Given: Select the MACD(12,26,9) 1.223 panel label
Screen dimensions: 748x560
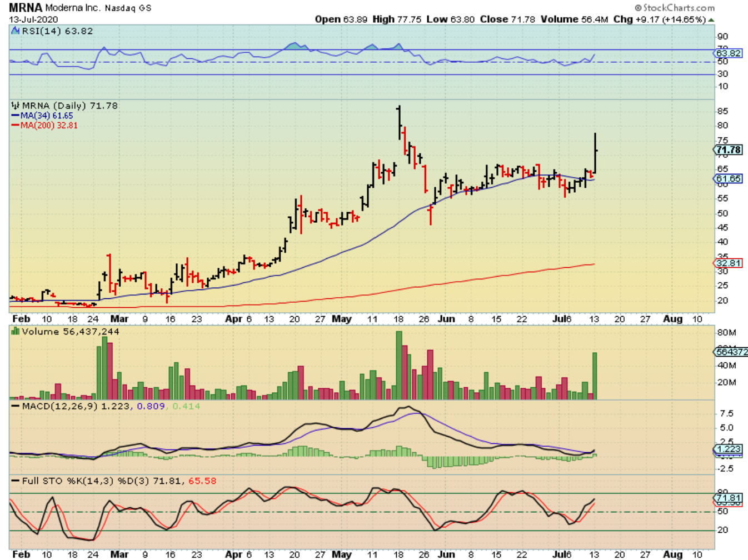Looking at the screenshot, I should point(77,406).
